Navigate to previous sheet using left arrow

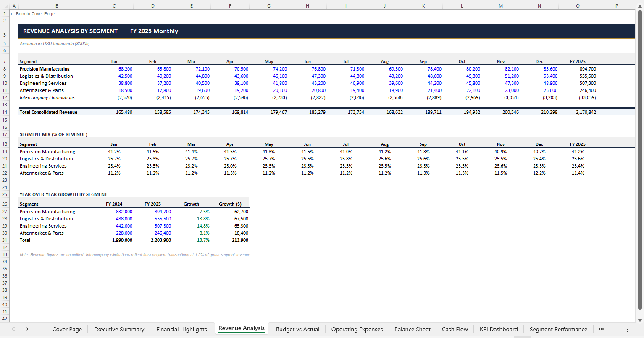(13, 329)
